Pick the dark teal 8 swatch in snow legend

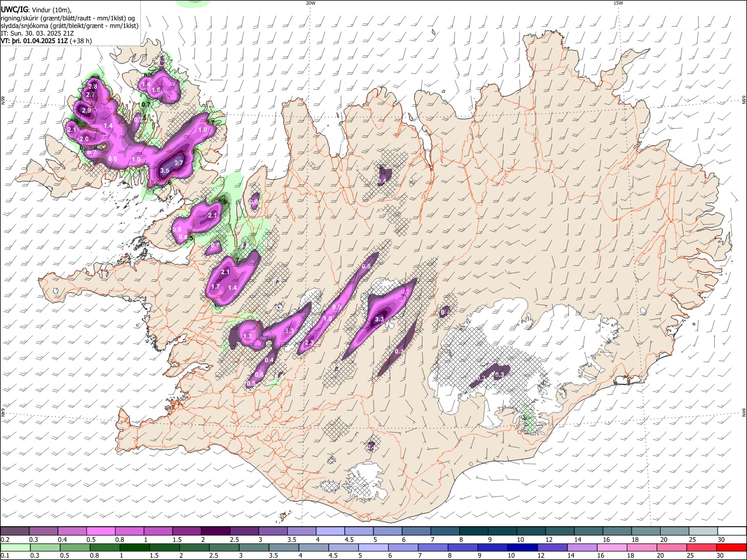[x=474, y=531]
